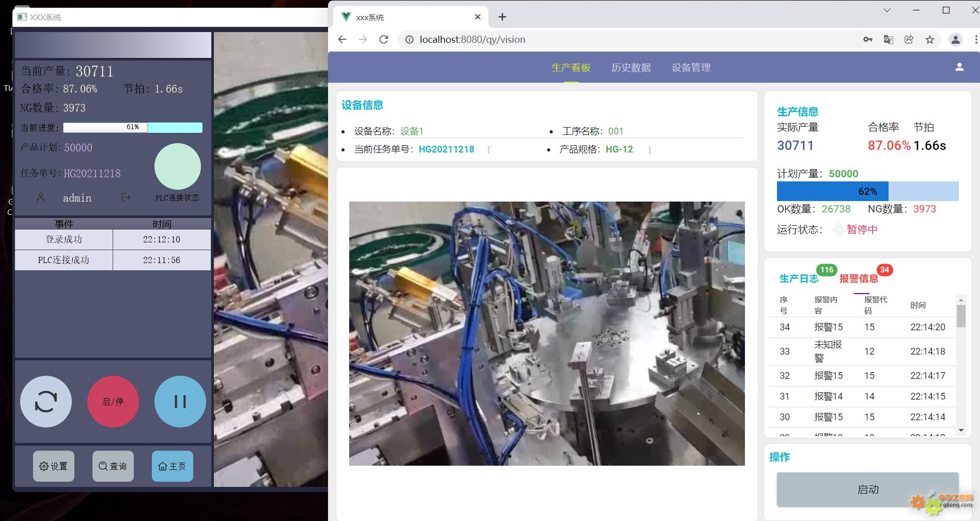Click the red 启/停 round button
Image resolution: width=980 pixels, height=521 pixels.
click(113, 402)
